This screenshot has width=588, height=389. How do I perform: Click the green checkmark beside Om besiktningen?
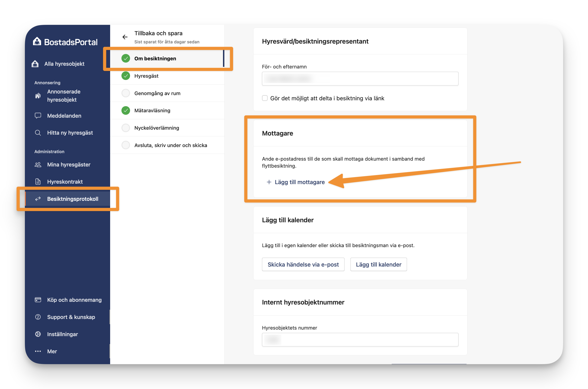126,59
